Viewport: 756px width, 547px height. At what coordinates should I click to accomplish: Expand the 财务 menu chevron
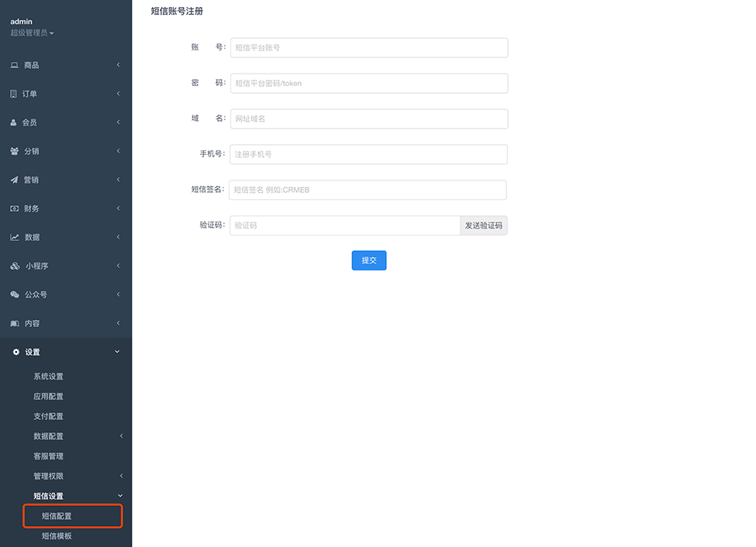pos(118,208)
